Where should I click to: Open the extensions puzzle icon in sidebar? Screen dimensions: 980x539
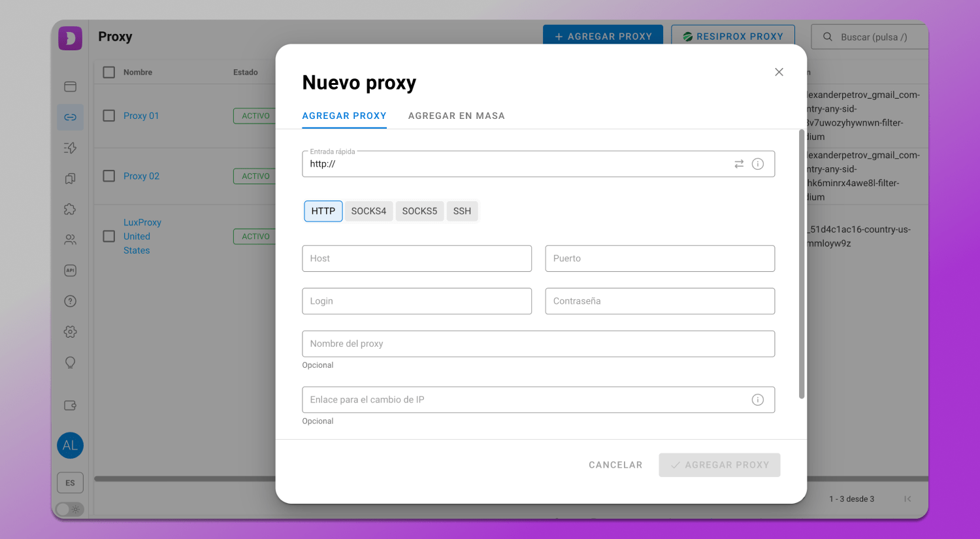[x=71, y=209]
